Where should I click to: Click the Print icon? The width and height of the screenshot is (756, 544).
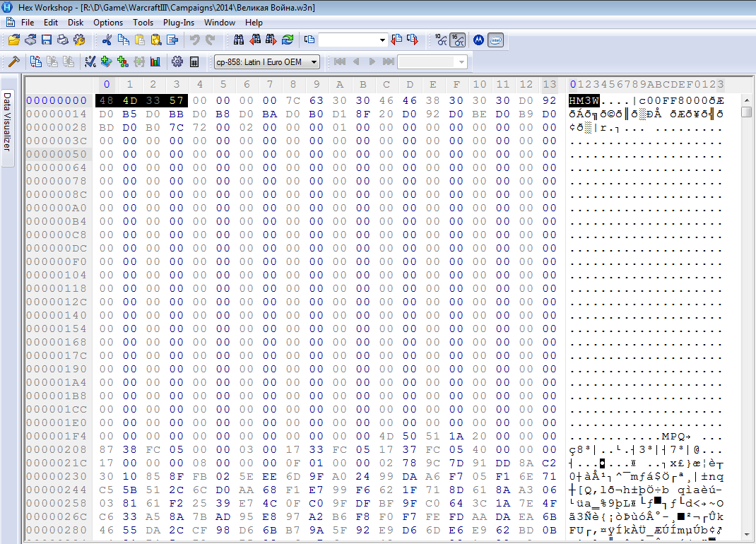coord(63,40)
